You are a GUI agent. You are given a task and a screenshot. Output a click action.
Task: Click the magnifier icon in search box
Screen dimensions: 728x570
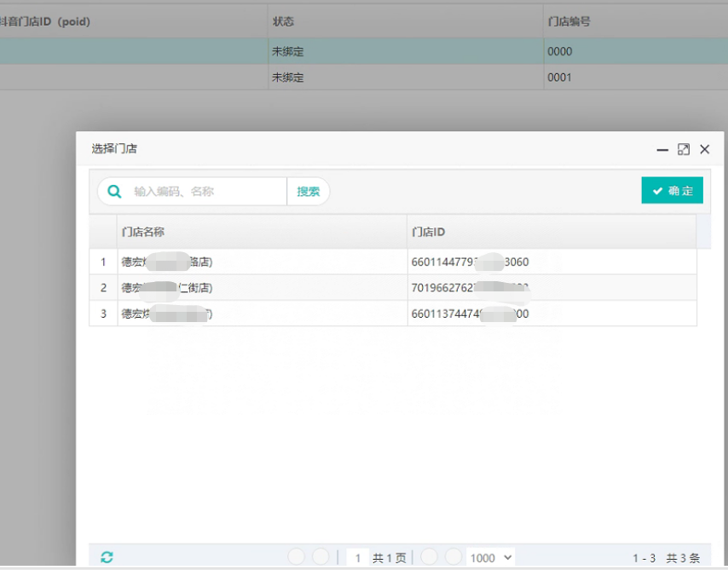pos(114,192)
